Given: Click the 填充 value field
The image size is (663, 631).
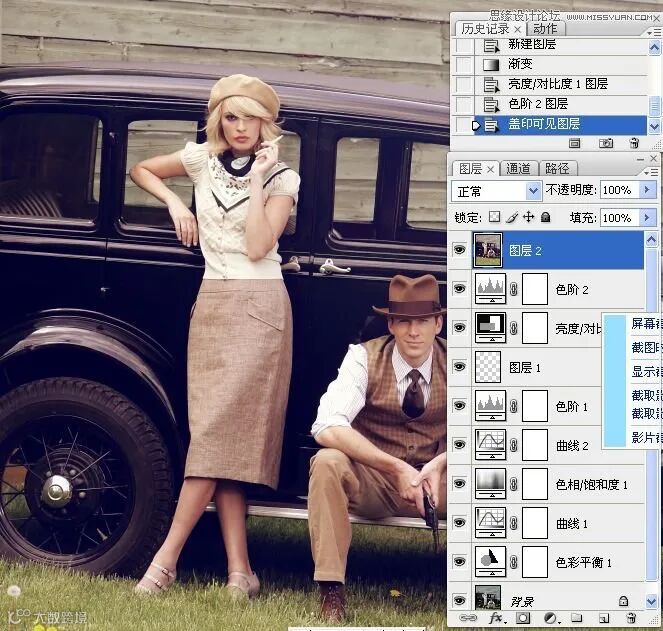Looking at the screenshot, I should click(x=620, y=218).
